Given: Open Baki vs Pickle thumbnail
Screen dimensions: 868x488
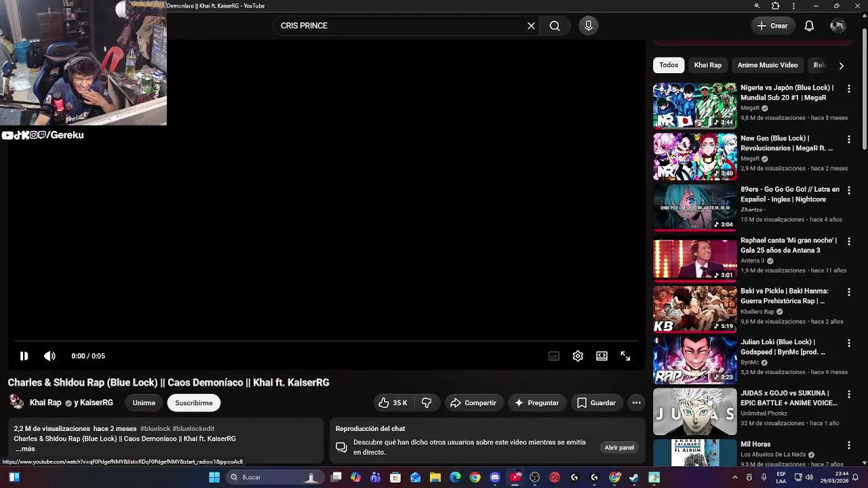Looking at the screenshot, I should pyautogui.click(x=694, y=309).
